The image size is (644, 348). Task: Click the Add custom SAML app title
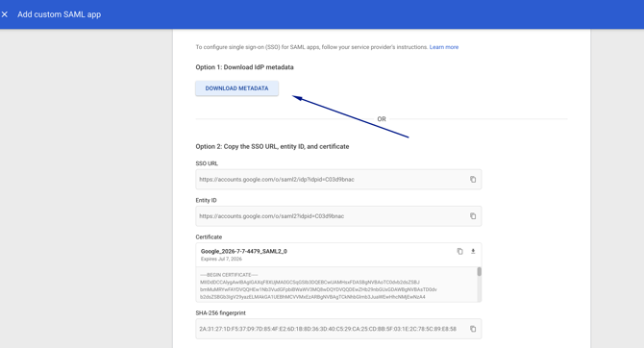60,14
